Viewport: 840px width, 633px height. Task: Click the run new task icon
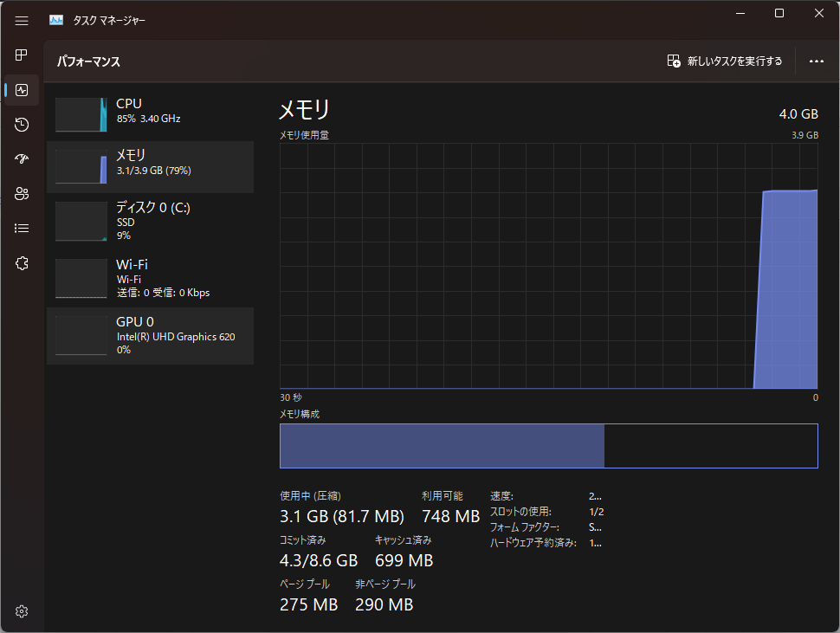click(674, 61)
